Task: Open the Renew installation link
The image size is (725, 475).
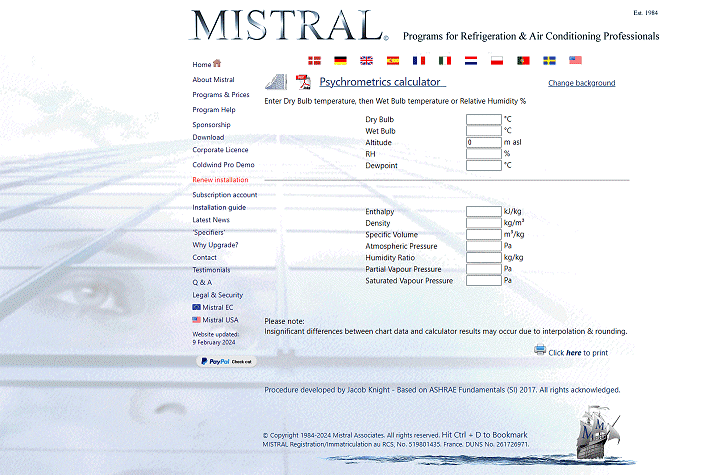Action: [x=220, y=180]
